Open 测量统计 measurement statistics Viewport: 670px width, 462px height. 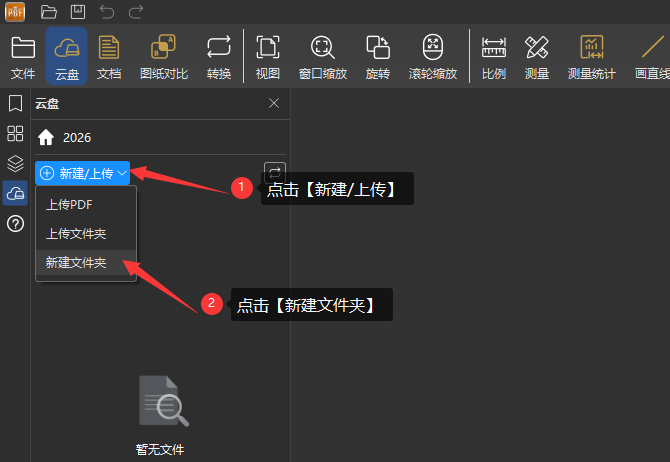pyautogui.click(x=591, y=56)
